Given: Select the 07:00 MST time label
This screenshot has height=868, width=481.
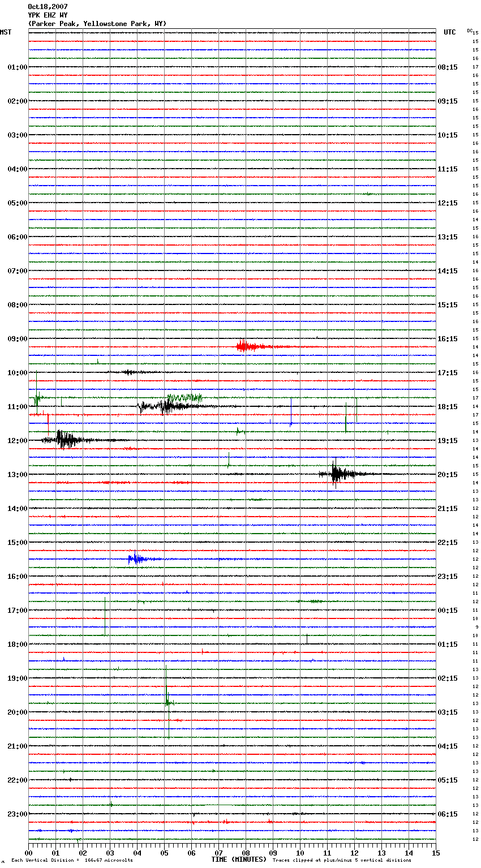Looking at the screenshot, I should coord(18,271).
